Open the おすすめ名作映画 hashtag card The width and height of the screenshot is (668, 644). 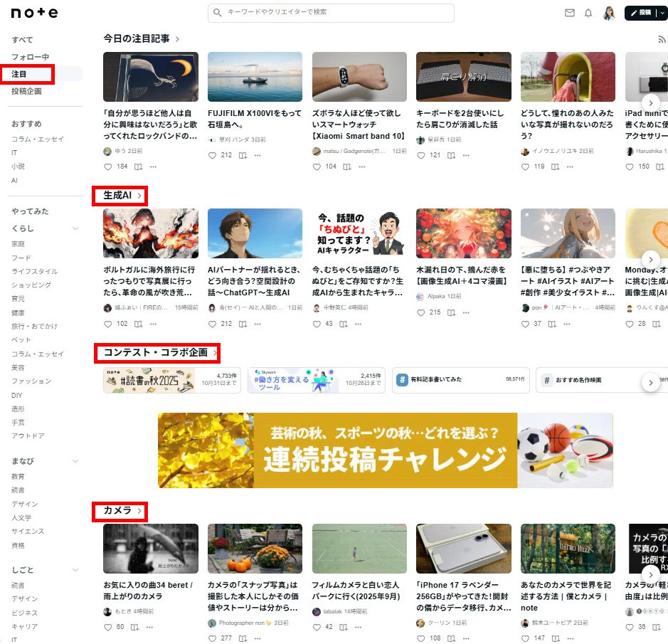[602, 380]
